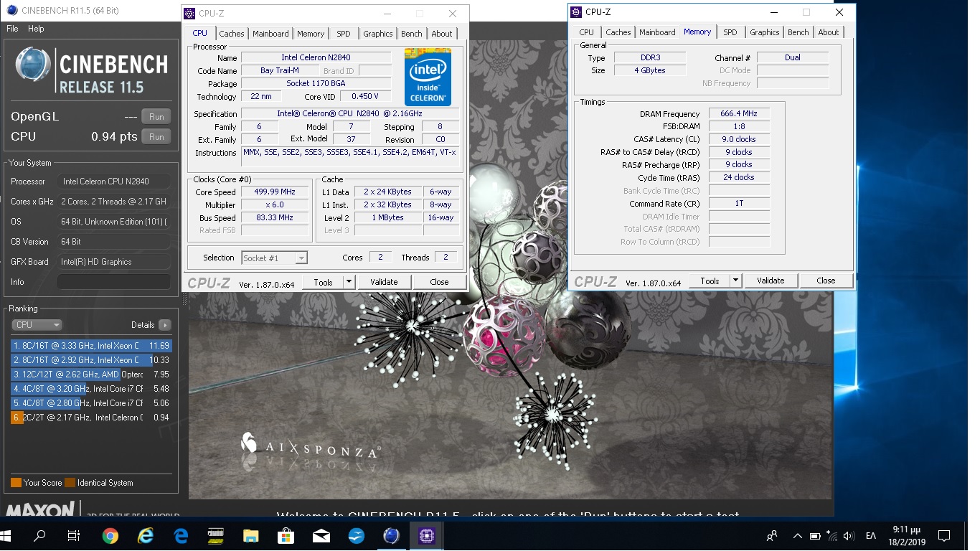The width and height of the screenshot is (980, 551).
Task: Click the DRAM Frequency 666.4 MHz value
Action: (739, 114)
